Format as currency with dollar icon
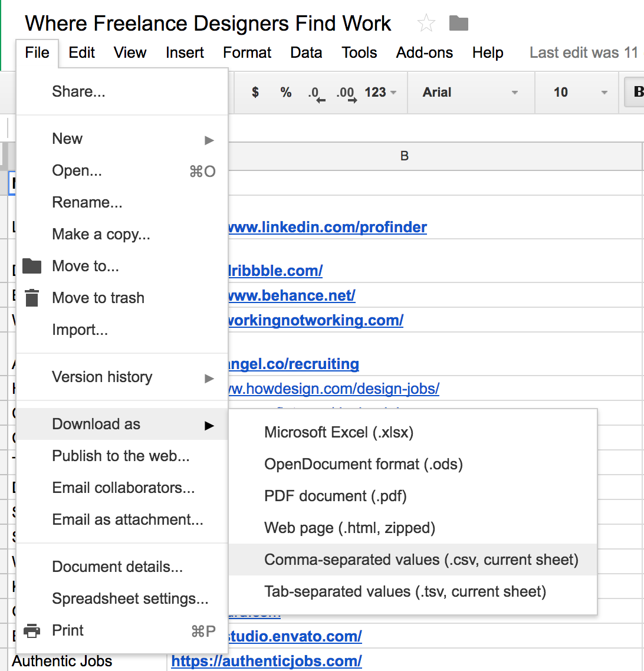 click(255, 92)
